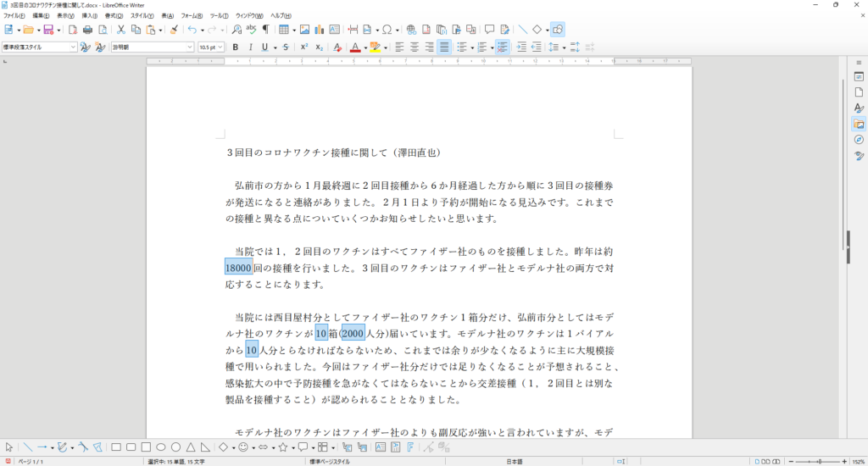Viewport: 868px width, 466px height.
Task: Expand line spacing dropdown arrow
Action: (x=564, y=47)
